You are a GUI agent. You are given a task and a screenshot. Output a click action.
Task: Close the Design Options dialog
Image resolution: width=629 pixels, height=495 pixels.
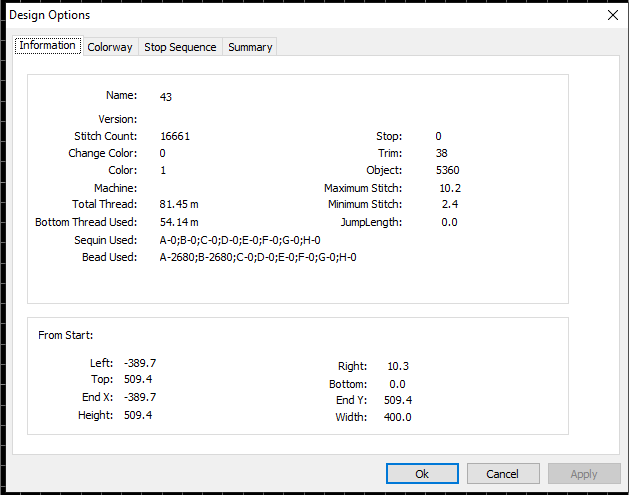tap(613, 15)
